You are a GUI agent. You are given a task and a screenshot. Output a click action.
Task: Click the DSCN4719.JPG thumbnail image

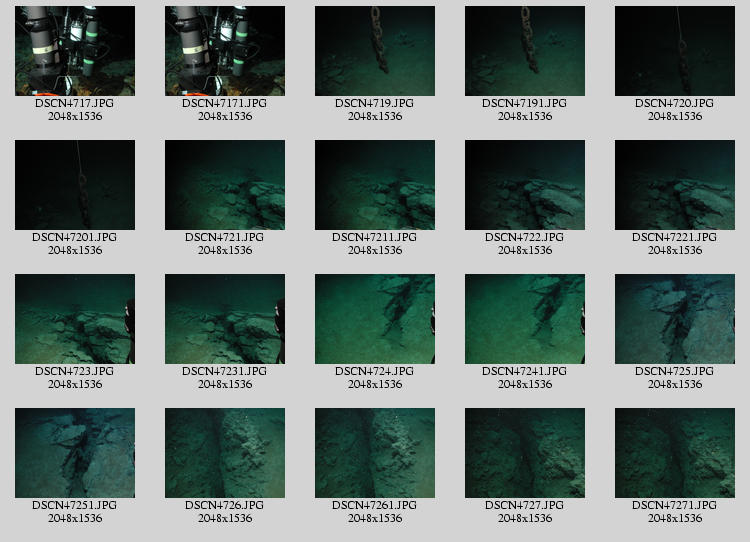tap(375, 51)
